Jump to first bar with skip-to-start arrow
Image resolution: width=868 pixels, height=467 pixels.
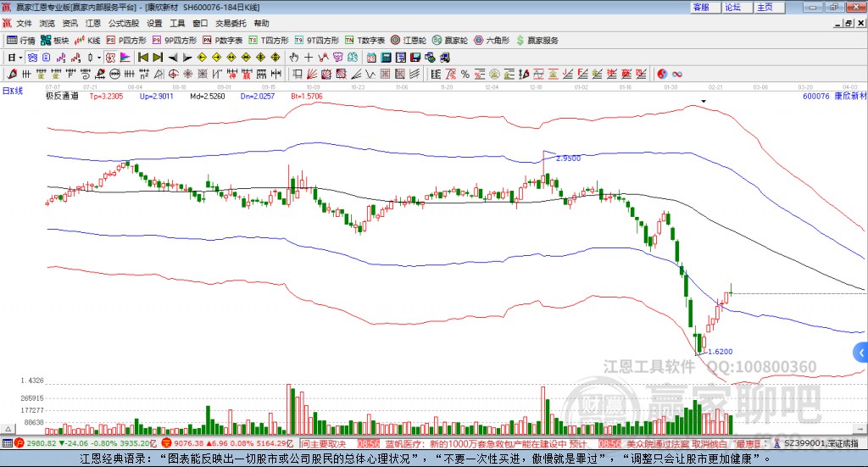[x=143, y=57]
